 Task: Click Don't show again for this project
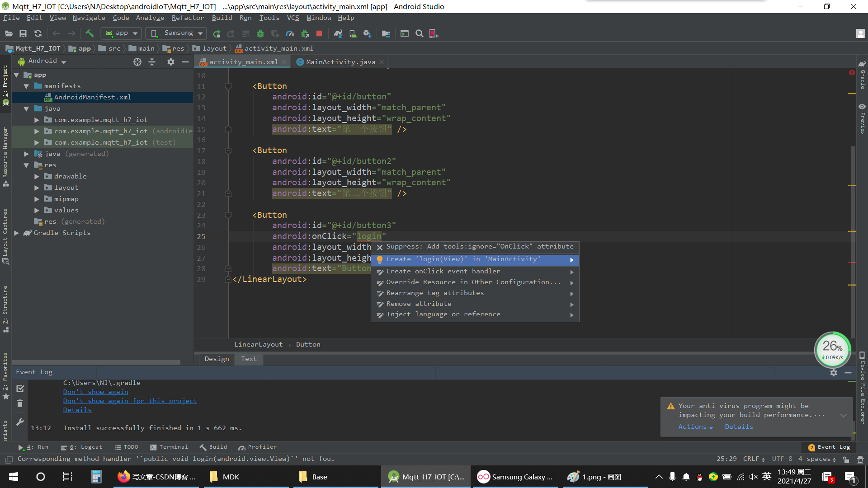click(130, 401)
